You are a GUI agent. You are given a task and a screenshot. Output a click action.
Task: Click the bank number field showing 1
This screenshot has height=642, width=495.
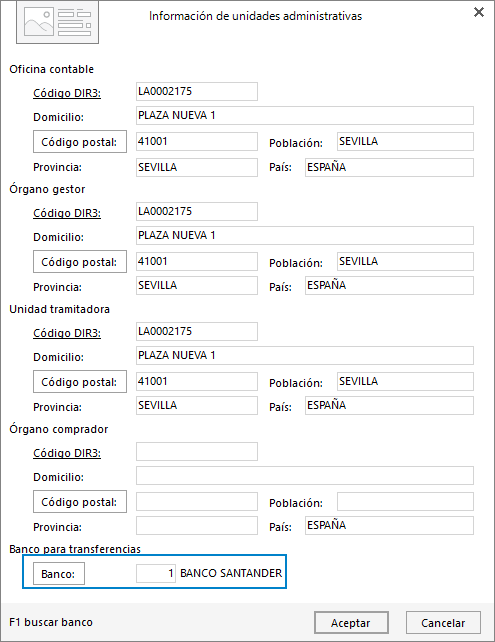click(156, 573)
